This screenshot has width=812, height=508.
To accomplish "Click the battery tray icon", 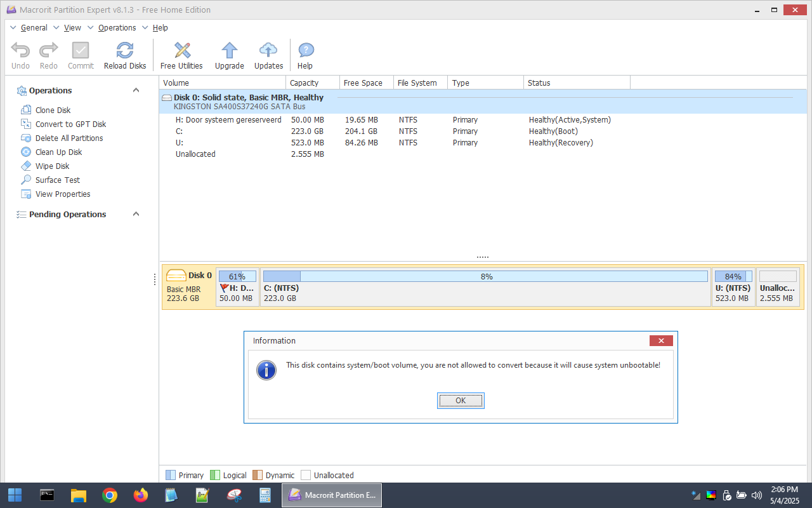I will click(x=741, y=495).
